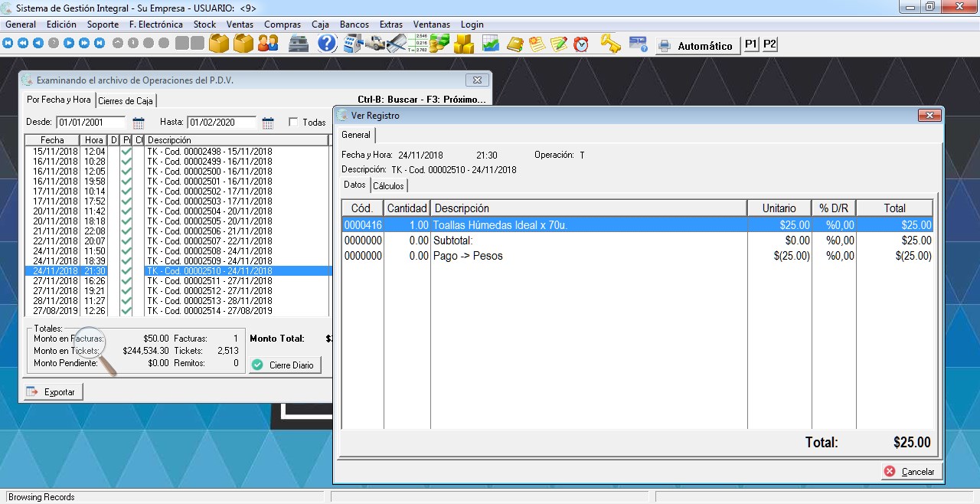Click the money coins and bills icon
The width and height of the screenshot is (980, 504).
(x=439, y=44)
